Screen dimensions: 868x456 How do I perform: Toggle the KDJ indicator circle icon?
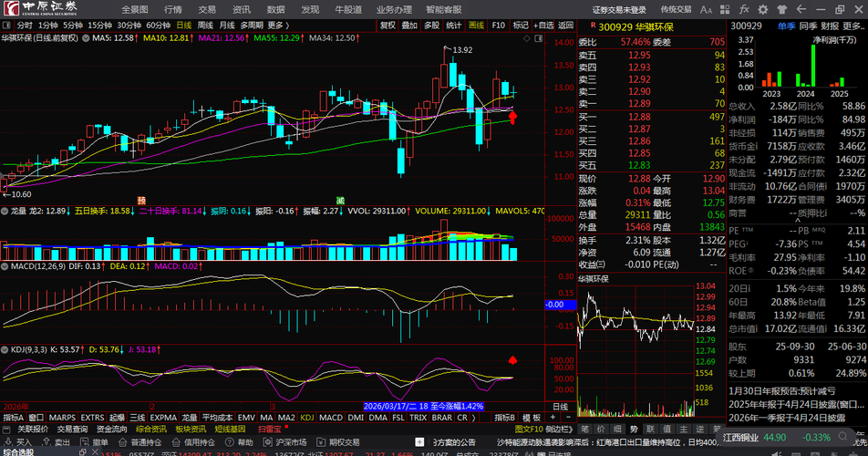click(5, 349)
